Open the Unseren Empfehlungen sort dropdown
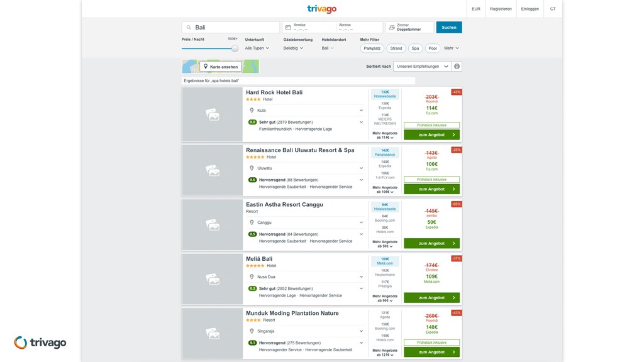The width and height of the screenshot is (644, 362). 422,67
